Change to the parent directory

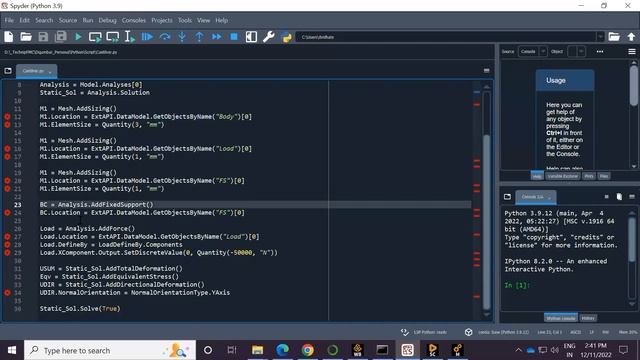coord(631,37)
